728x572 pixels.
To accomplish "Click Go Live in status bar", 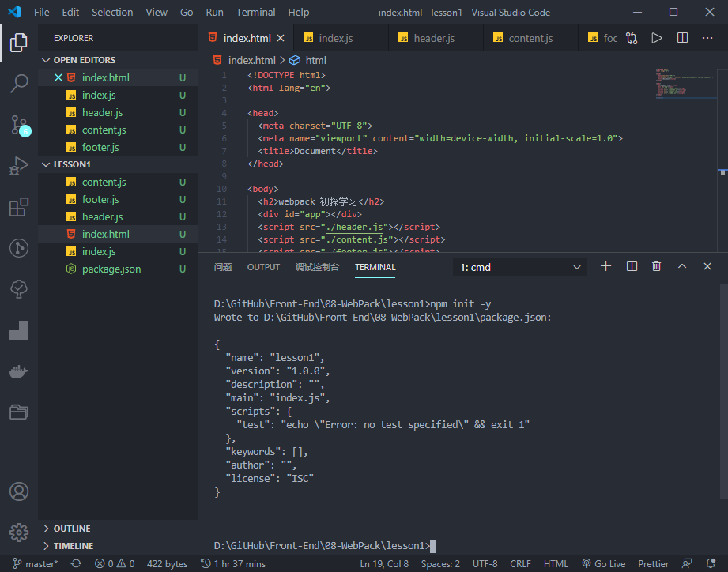I will pos(604,563).
